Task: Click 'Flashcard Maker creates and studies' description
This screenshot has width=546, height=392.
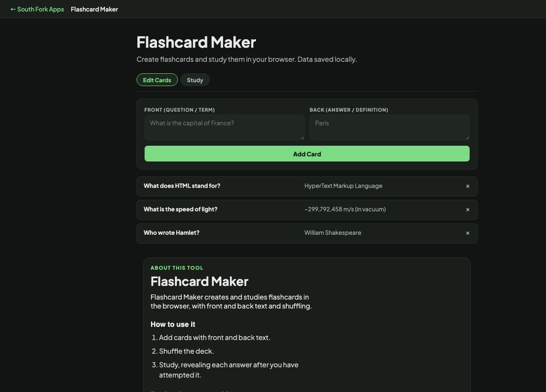Action: pos(231,302)
